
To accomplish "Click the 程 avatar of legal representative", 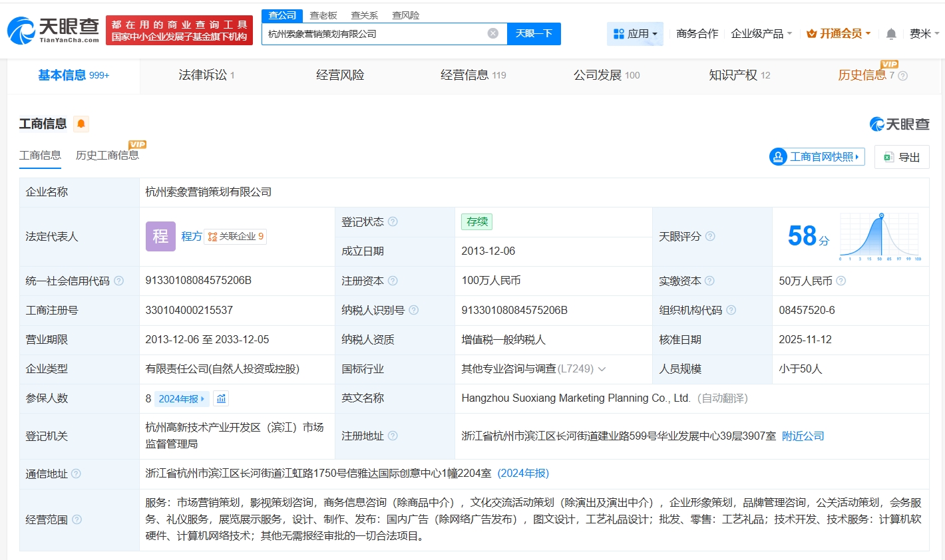I will click(160, 236).
